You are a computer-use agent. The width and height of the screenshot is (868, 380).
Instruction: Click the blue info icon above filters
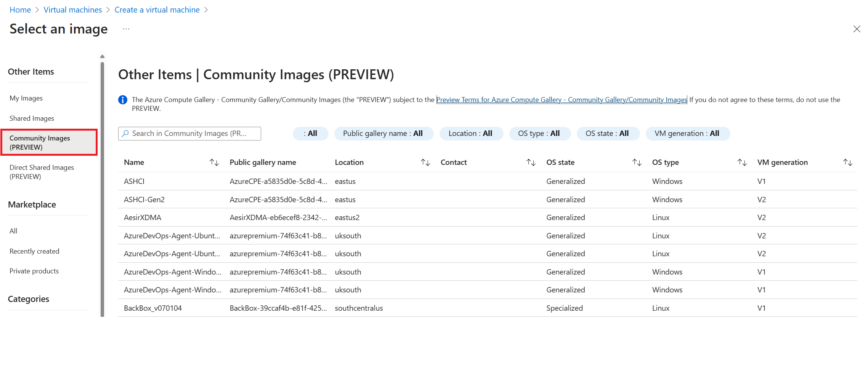(122, 99)
